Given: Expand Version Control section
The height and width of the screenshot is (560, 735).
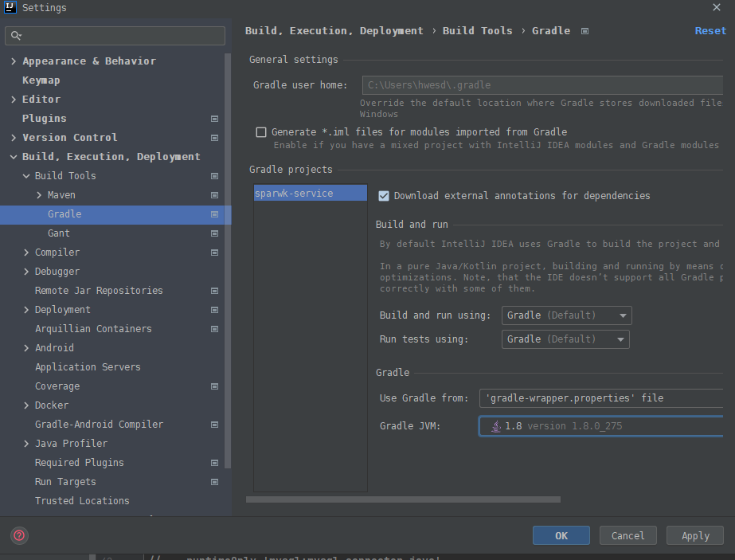Looking at the screenshot, I should pos(13,138).
